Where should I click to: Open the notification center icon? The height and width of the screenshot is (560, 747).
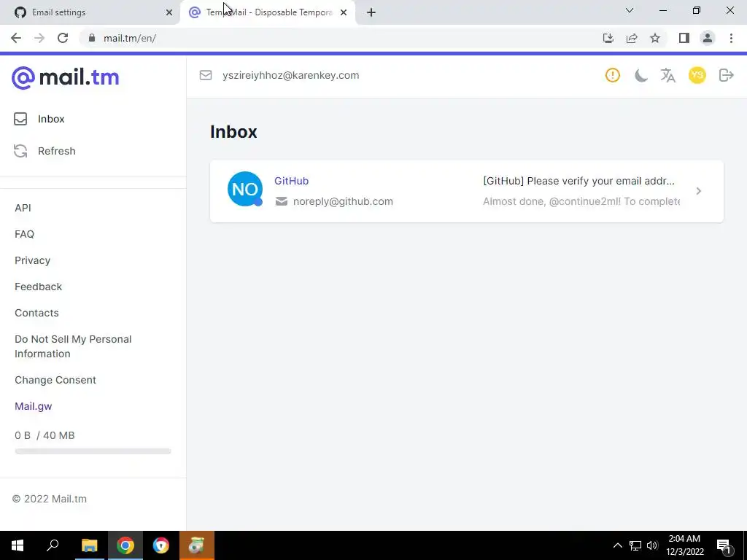[724, 545]
